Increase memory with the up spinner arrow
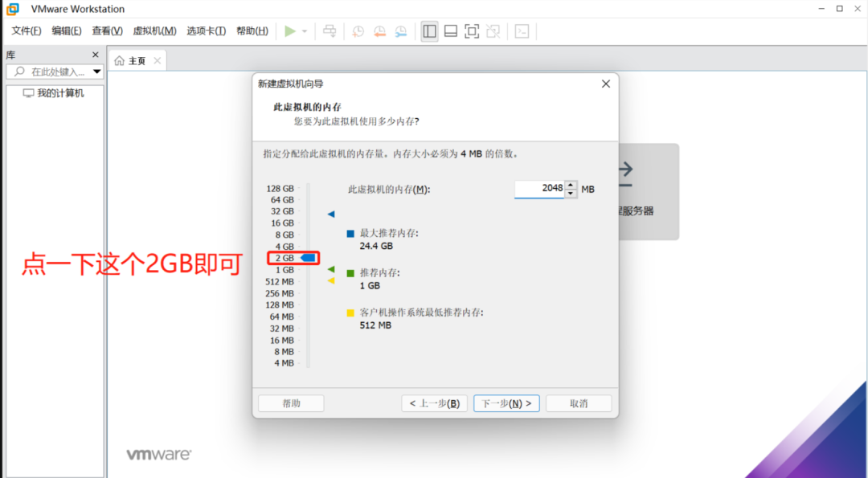This screenshot has width=868, height=478. click(x=571, y=185)
